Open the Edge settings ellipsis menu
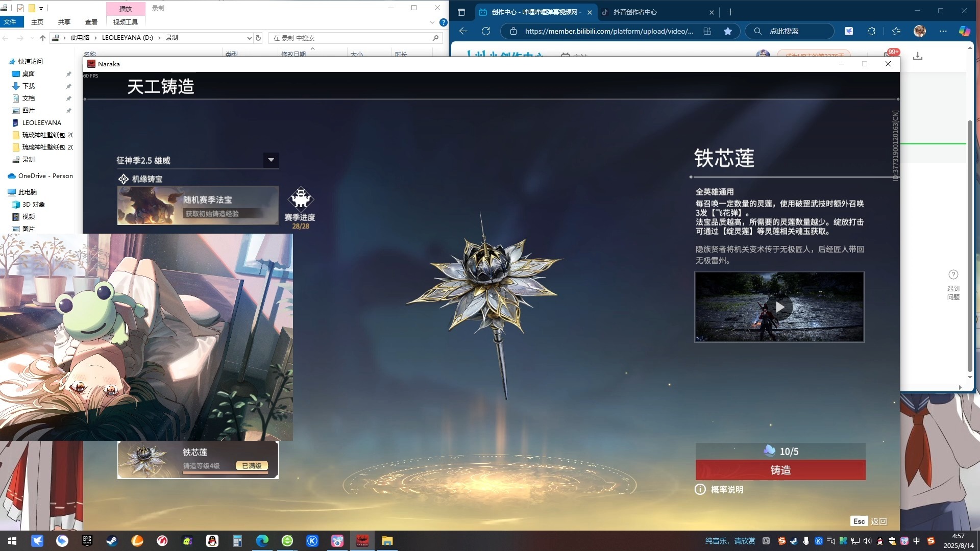This screenshot has height=551, width=980. point(943,31)
